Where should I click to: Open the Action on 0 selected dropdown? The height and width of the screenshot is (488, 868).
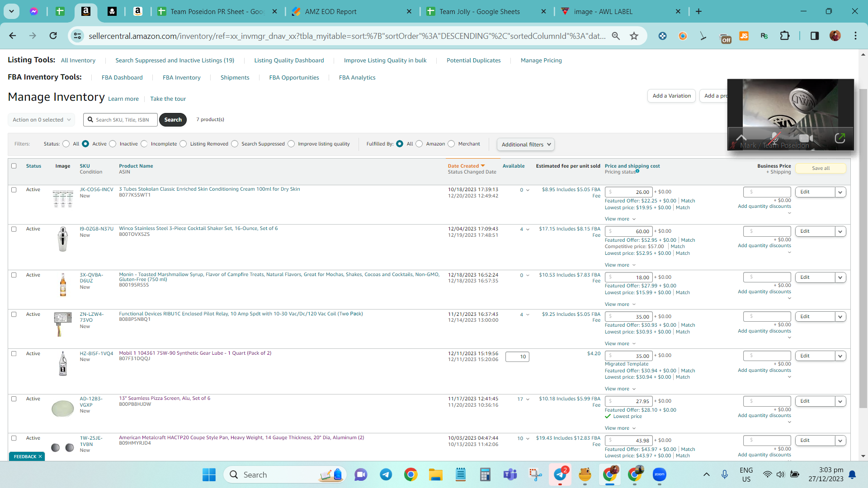pos(42,120)
